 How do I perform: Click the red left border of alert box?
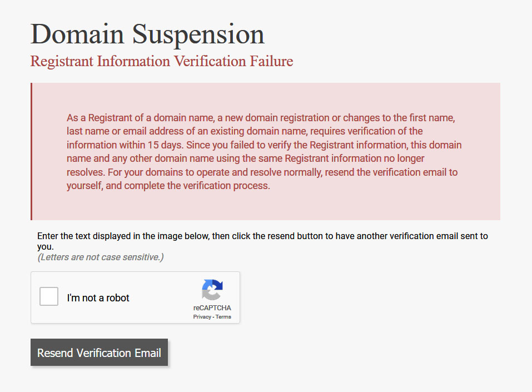coord(32,151)
